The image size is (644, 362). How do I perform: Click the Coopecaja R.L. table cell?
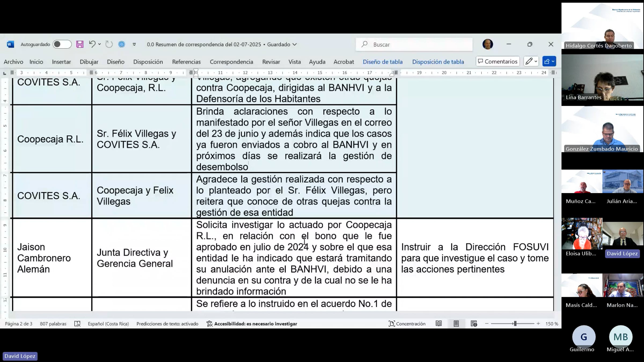click(52, 139)
